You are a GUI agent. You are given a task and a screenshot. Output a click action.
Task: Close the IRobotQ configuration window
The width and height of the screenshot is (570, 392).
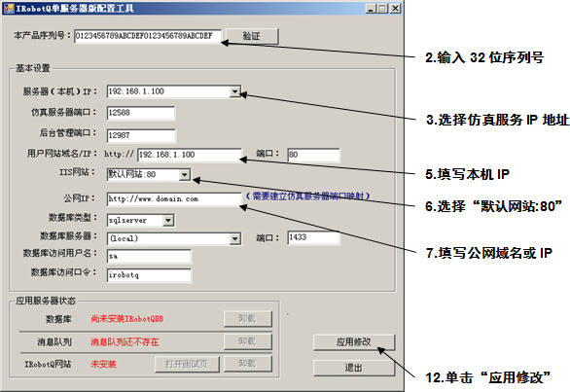[396, 9]
